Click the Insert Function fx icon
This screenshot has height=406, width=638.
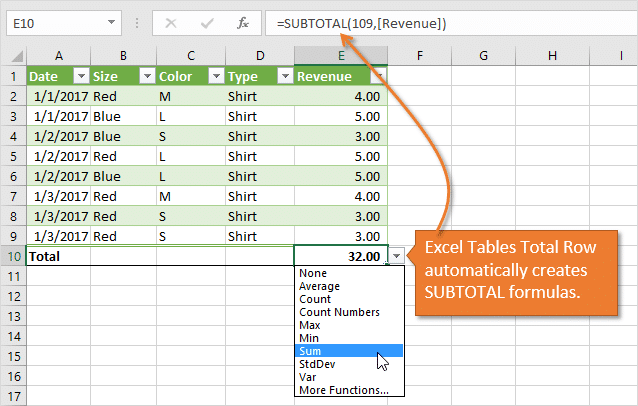point(241,22)
